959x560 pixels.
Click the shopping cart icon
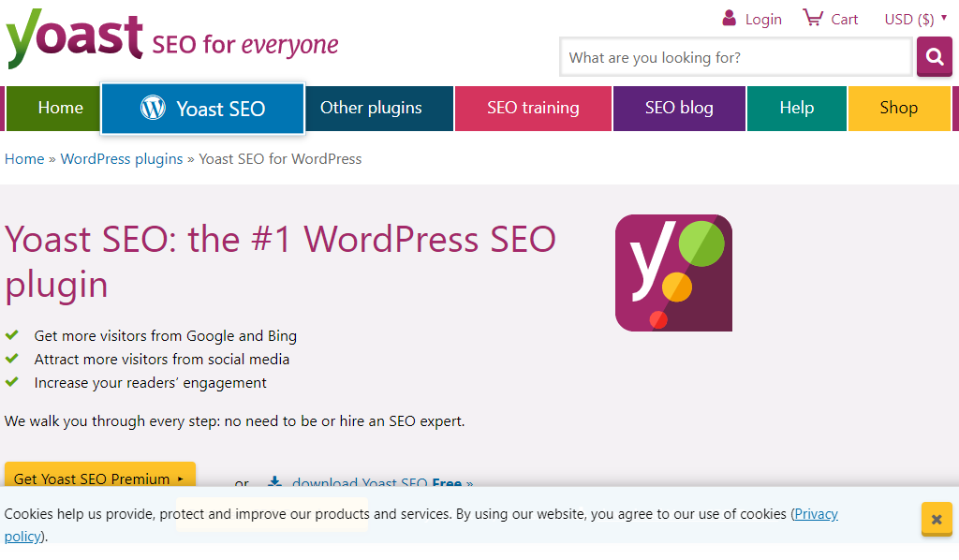click(813, 18)
